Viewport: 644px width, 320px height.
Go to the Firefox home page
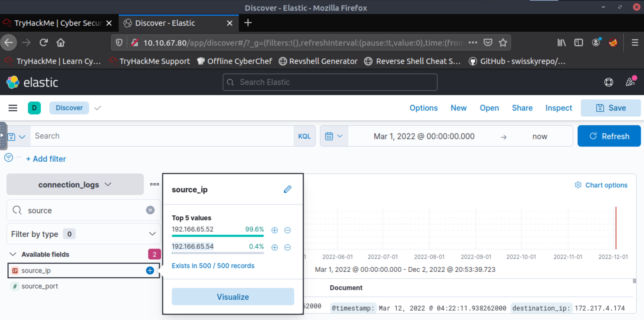(60, 43)
